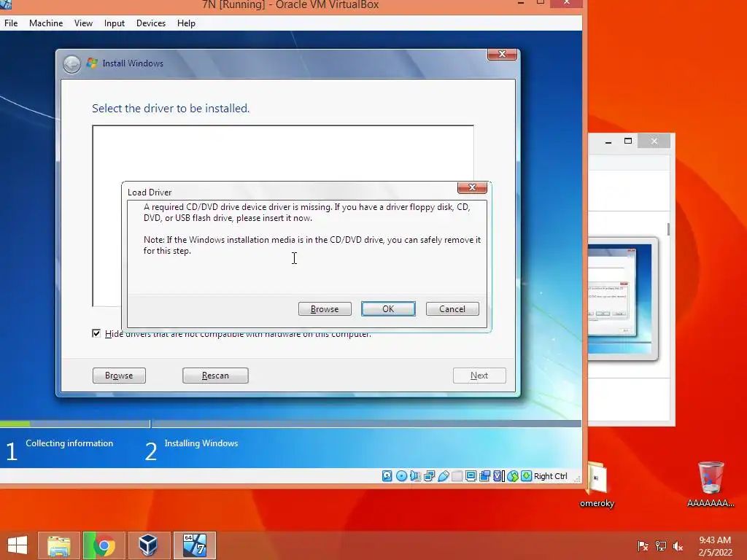Click the back arrow in Install Windows
747x560 pixels.
click(72, 64)
